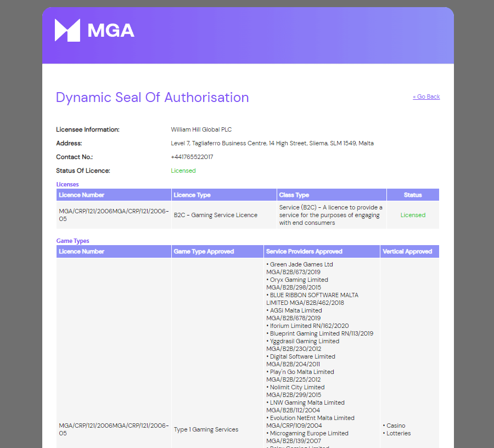The height and width of the screenshot is (448, 494).
Task: Select the licensee name William Hill Global PLC
Action: coord(201,129)
